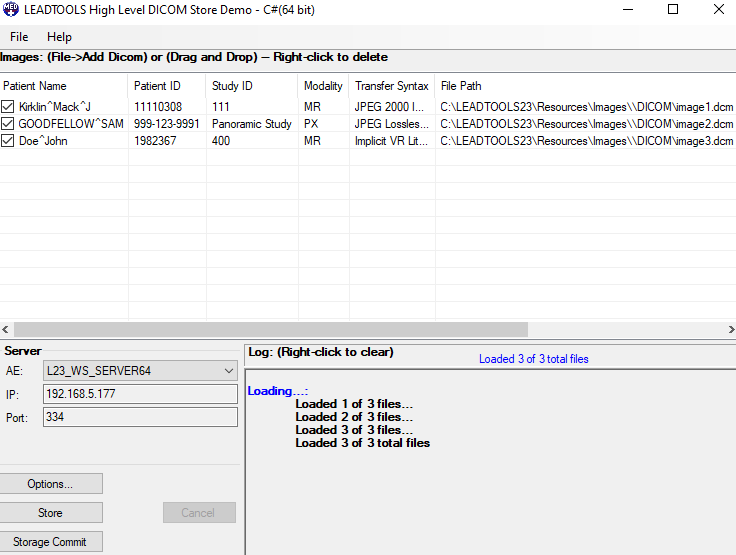Uncheck the Doe^John row checkbox

coord(8,140)
